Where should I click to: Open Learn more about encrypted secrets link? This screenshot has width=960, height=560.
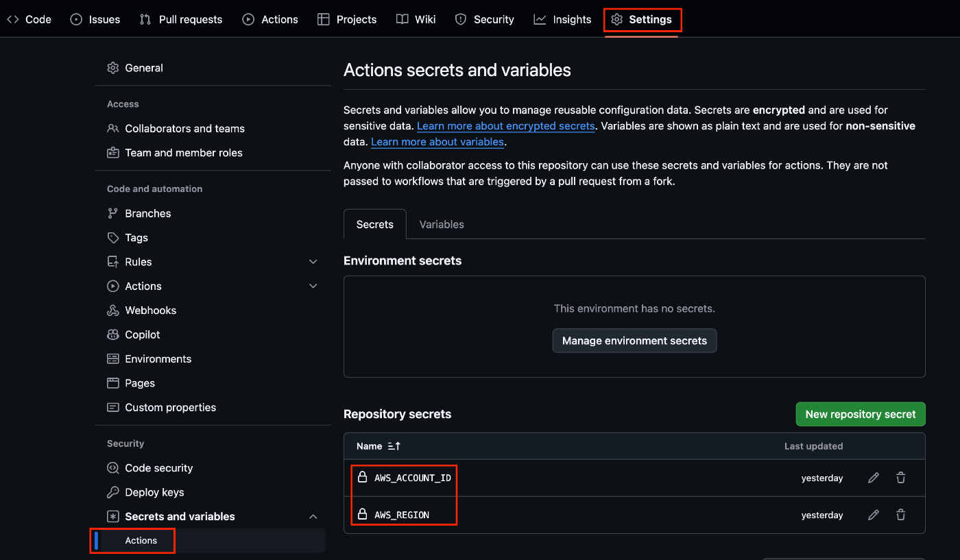click(506, 126)
